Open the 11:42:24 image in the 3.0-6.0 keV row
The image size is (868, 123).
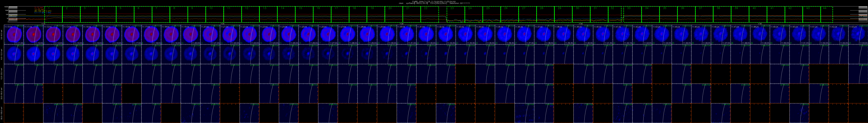tap(642, 34)
